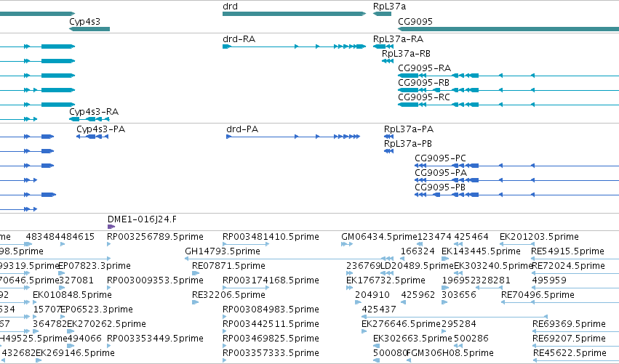The image size is (619, 364).
Task: Click the EK201203.5prime EST label
Action: 539,237
